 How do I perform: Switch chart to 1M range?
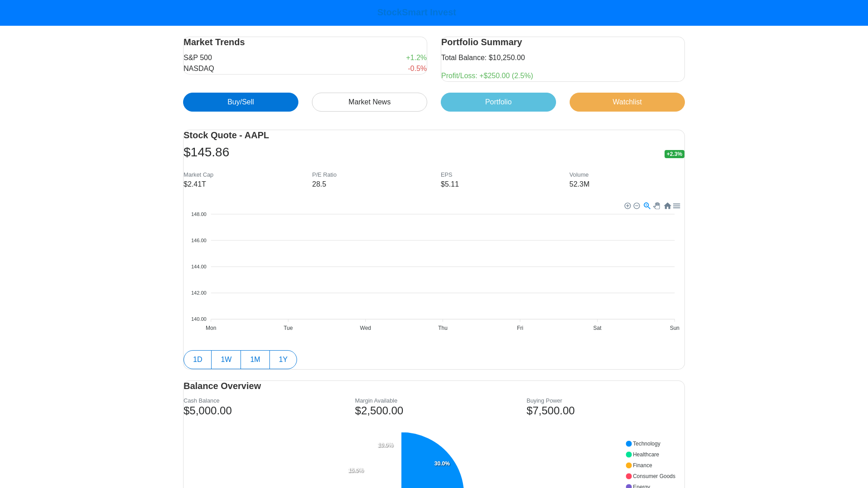(255, 360)
